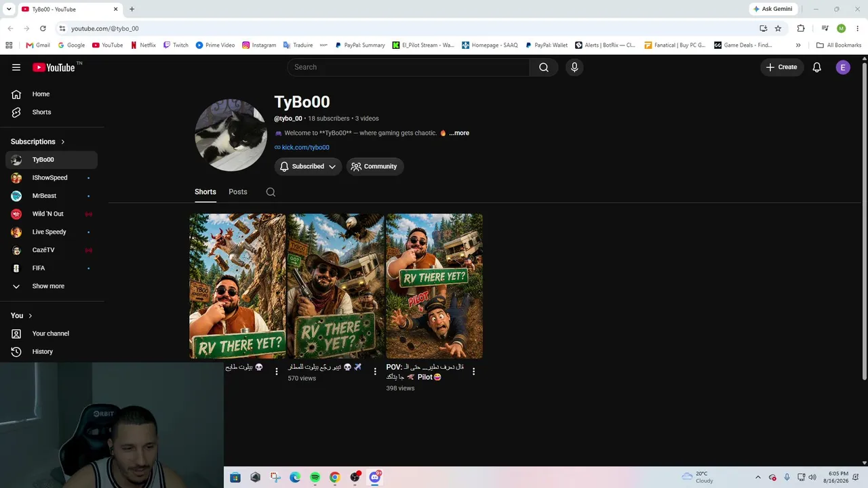
Task: Click the YouTube search input field
Action: click(408, 67)
